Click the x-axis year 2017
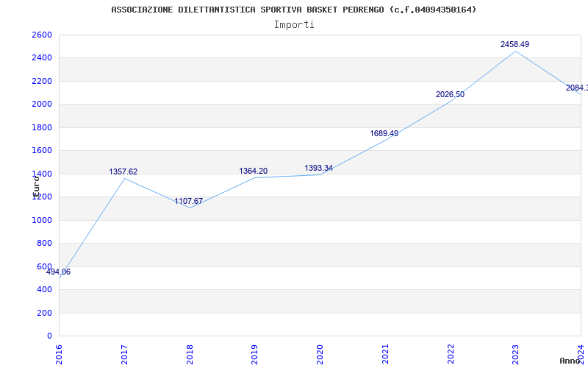This screenshot has width=588, height=368. [124, 354]
